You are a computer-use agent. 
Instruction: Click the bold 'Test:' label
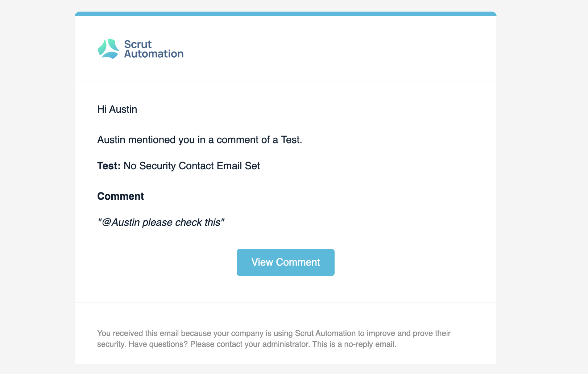(x=109, y=166)
